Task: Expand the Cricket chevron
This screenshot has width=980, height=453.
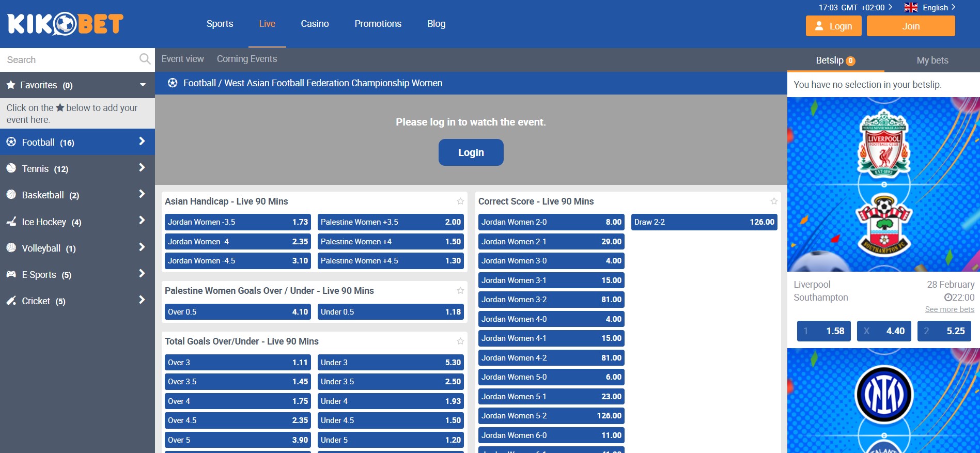Action: [x=142, y=300]
